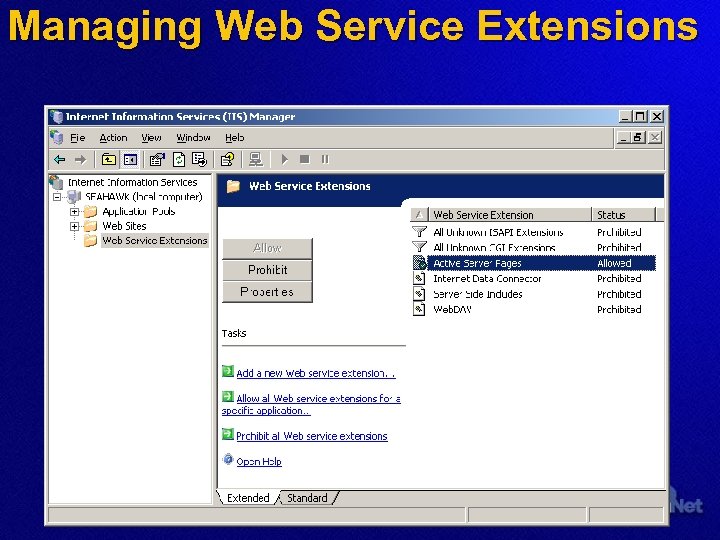This screenshot has height=540, width=720.
Task: Click the filter icon for All Unknown ISAPI Extensions
Action: click(419, 232)
